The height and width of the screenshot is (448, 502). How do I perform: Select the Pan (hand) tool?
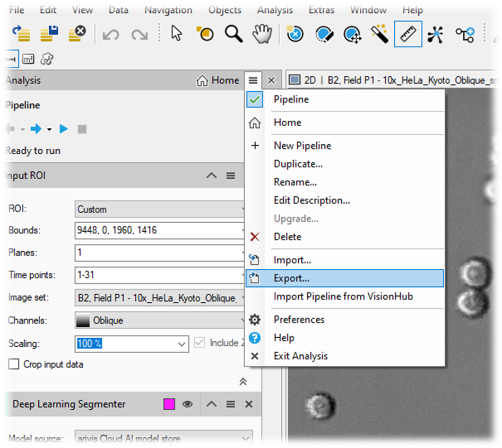click(262, 33)
